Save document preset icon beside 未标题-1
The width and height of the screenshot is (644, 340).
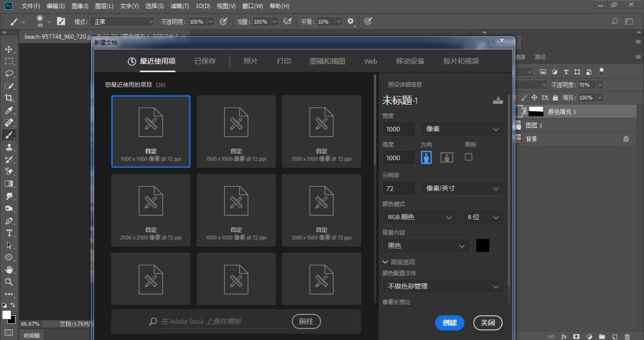498,100
